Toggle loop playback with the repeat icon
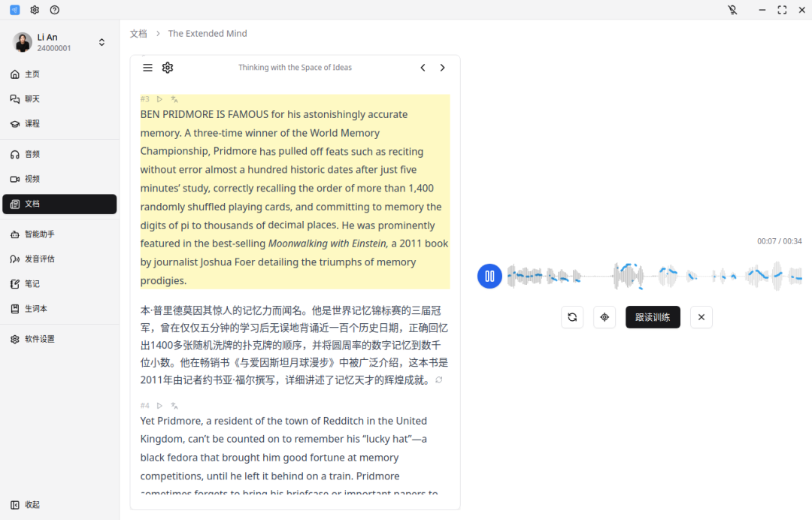The height and width of the screenshot is (520, 812). click(572, 317)
